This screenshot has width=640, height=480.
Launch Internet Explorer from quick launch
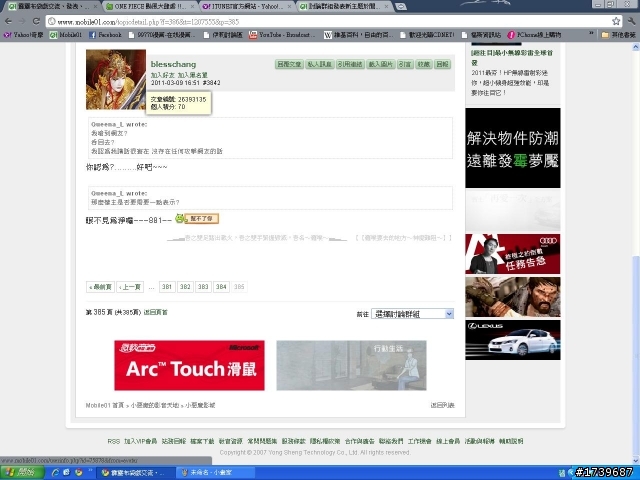tap(55, 473)
